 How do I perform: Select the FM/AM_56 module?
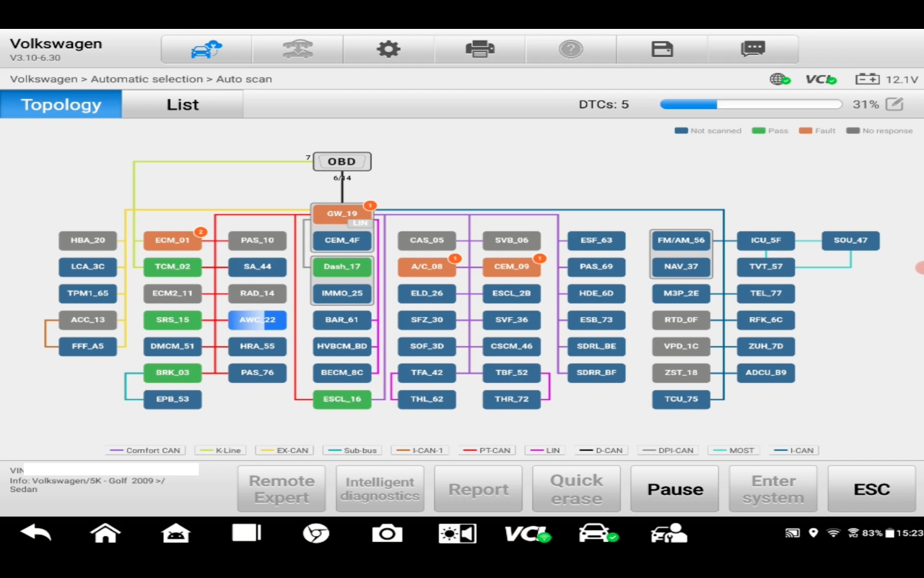[x=681, y=241]
